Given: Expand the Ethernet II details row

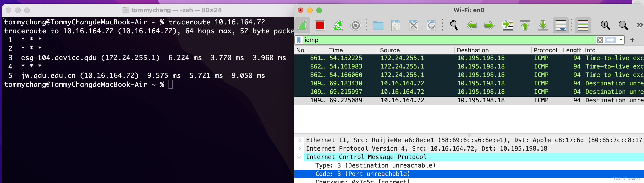Looking at the screenshot, I should 300,140.
